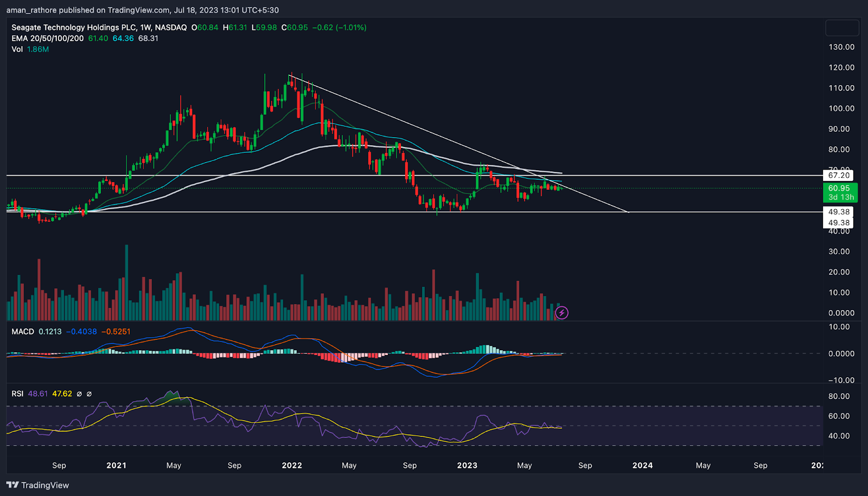Click the MACD value −0.4038
868x496 pixels.
(81, 332)
